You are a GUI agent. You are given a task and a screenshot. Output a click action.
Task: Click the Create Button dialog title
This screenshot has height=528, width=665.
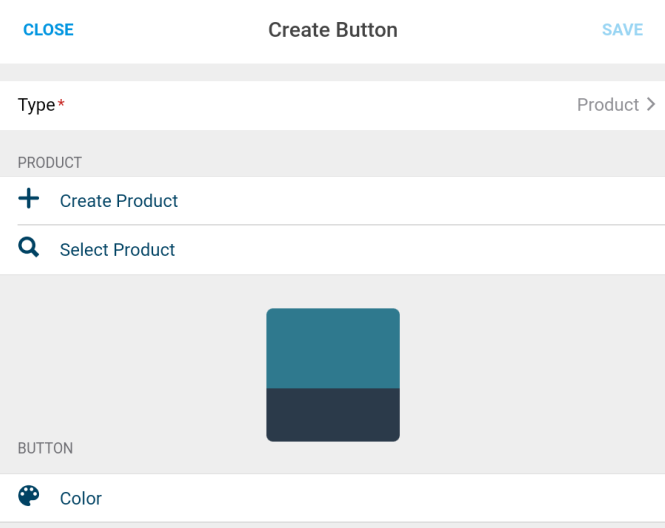point(333,30)
